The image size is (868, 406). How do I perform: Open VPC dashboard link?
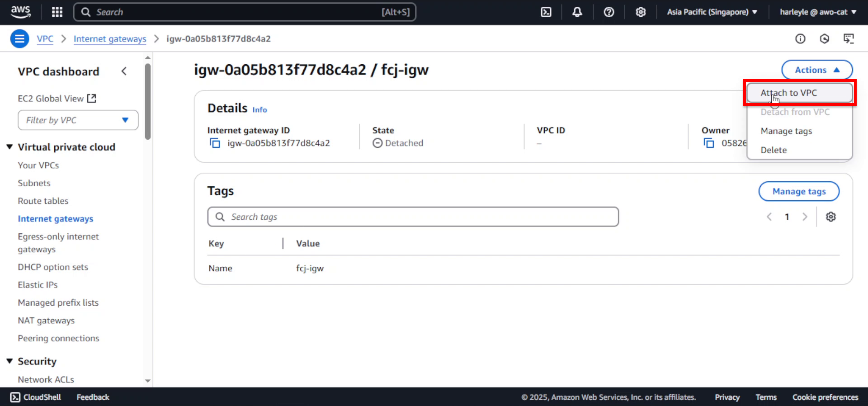pos(58,71)
